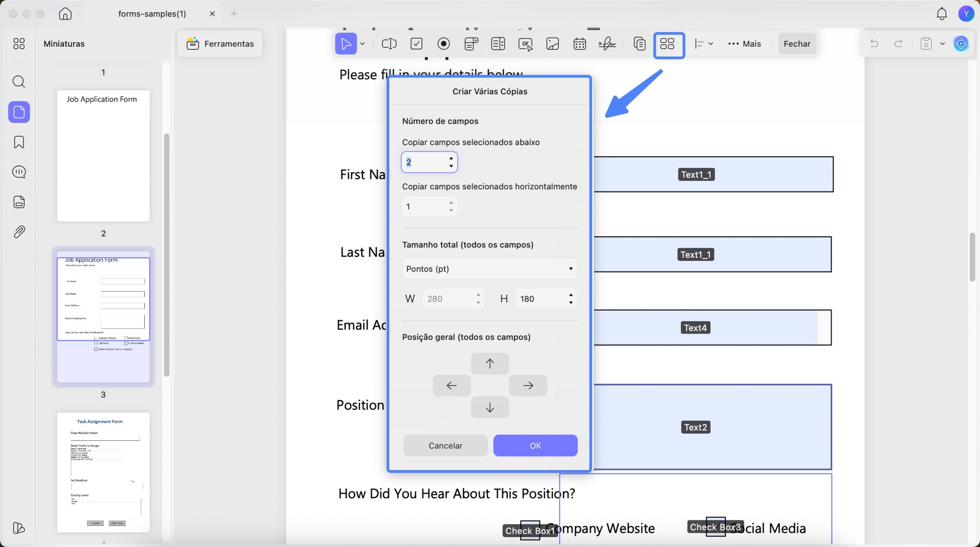Click the duplicate across pages icon
Screen dimensions: 980x547
(639, 44)
